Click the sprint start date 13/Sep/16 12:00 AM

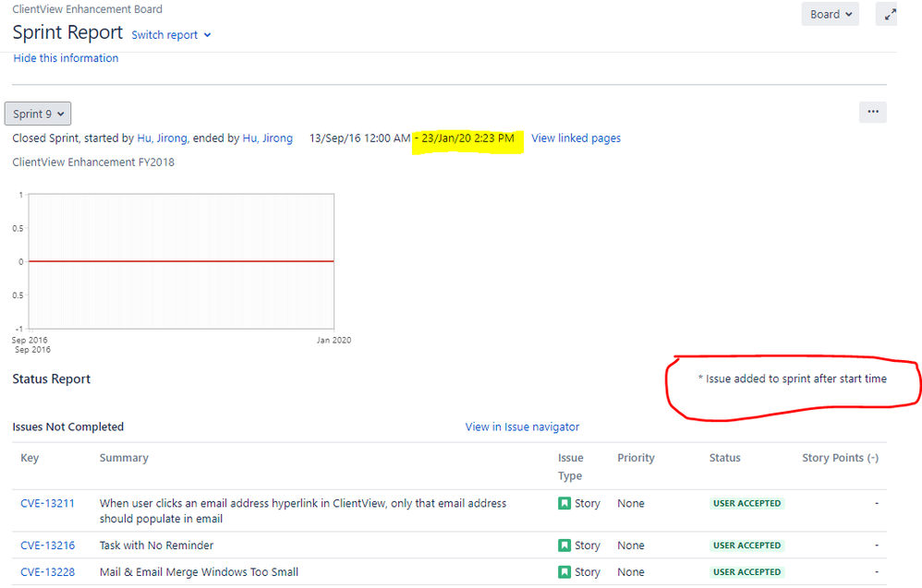[x=360, y=138]
